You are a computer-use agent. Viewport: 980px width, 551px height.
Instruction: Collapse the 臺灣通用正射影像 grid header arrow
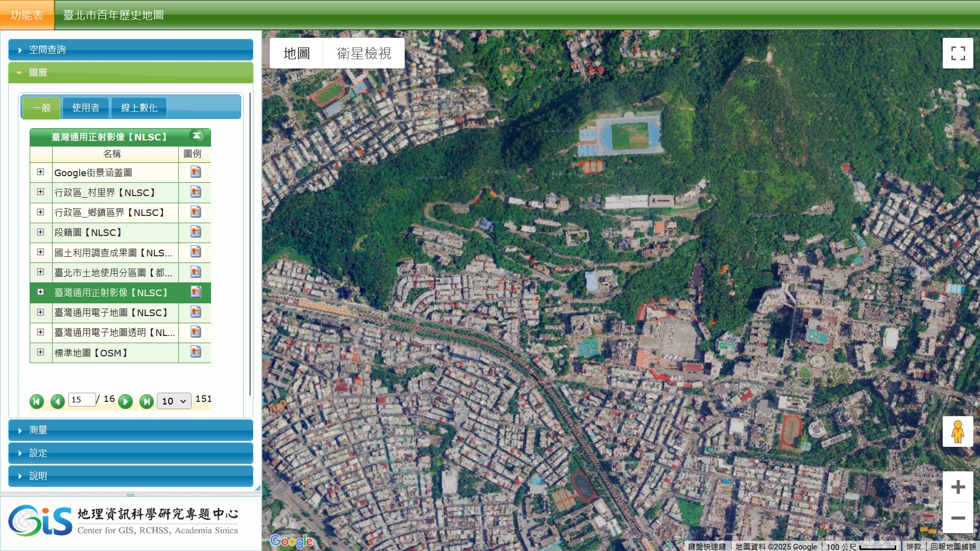pos(197,136)
